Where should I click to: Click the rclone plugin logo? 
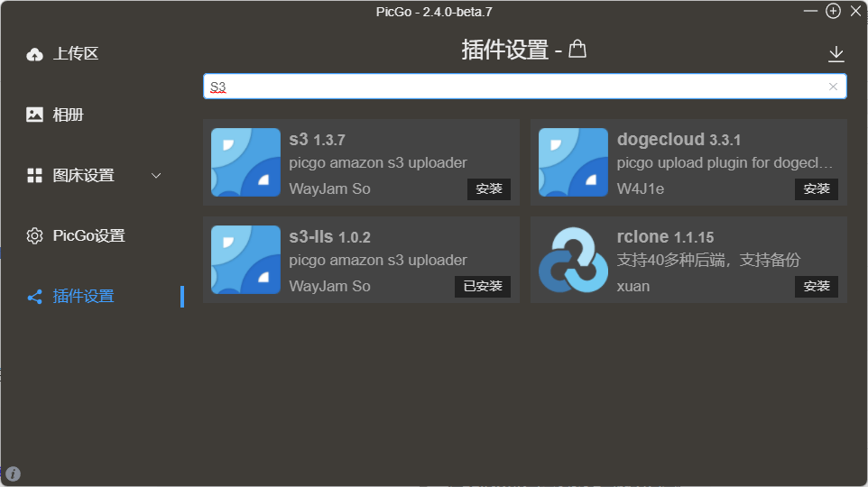coord(573,260)
